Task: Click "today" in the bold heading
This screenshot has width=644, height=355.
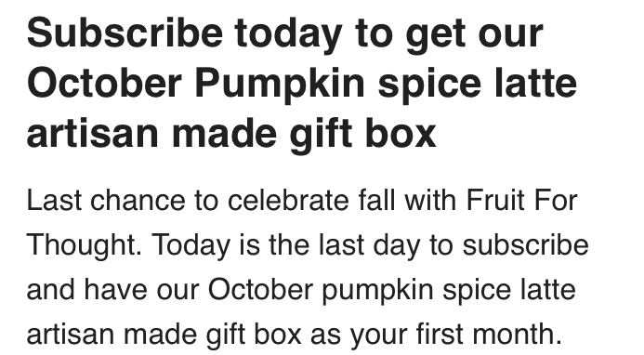Action: pyautogui.click(x=289, y=36)
